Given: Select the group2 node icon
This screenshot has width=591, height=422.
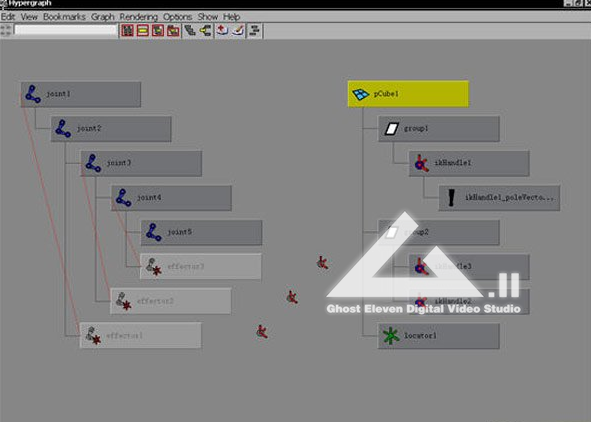Looking at the screenshot, I should pyautogui.click(x=391, y=232).
